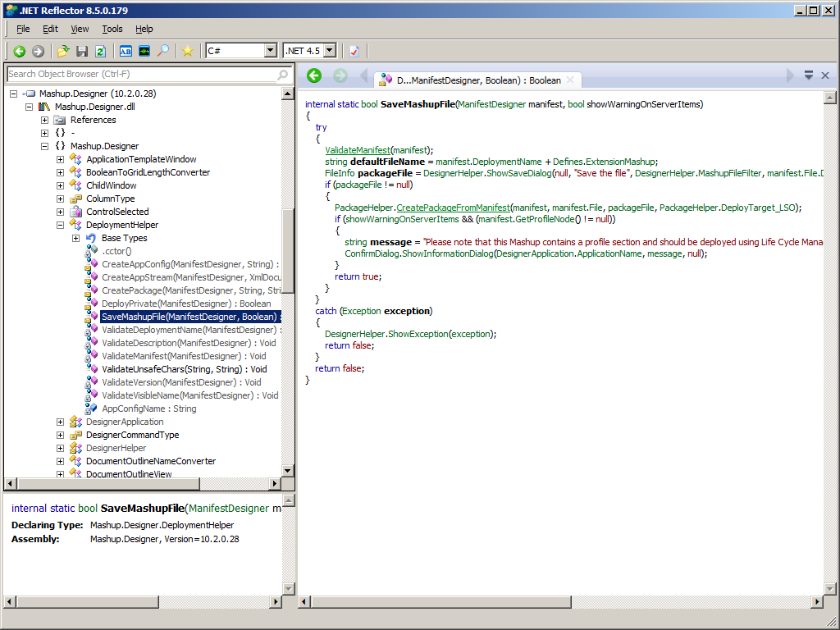Click the green waveform Analyzer toolbar icon
The image size is (840, 630).
pyautogui.click(x=144, y=51)
